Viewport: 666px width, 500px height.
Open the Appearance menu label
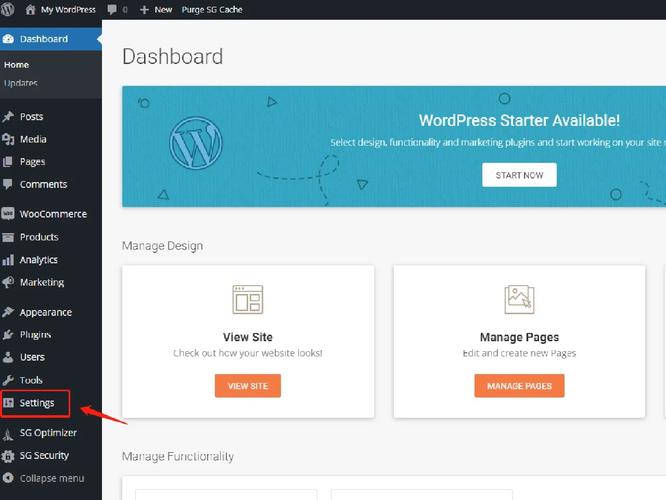(x=46, y=313)
